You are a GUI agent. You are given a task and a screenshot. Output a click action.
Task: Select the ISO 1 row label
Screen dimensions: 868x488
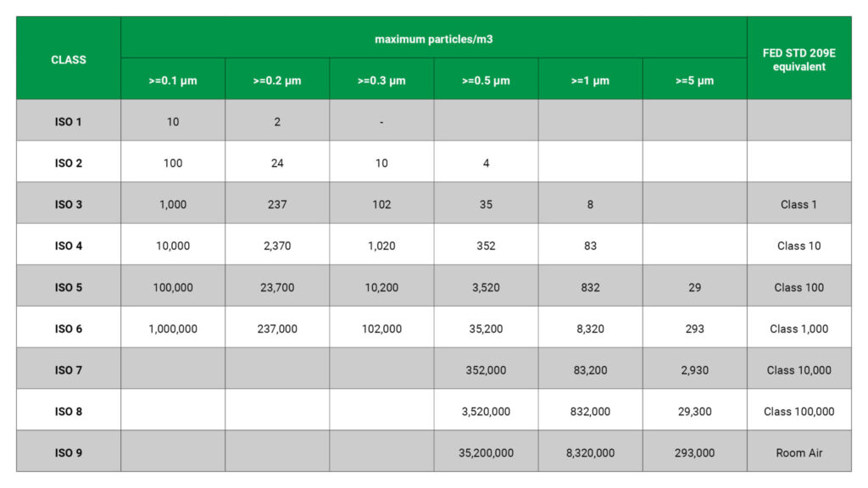coord(69,120)
